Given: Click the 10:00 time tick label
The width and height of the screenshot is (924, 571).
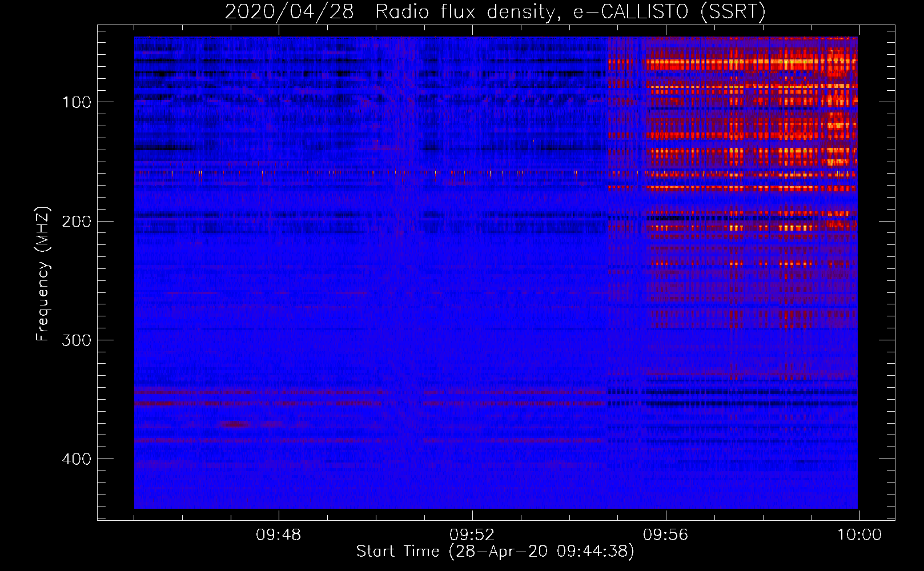Looking at the screenshot, I should pos(859,535).
